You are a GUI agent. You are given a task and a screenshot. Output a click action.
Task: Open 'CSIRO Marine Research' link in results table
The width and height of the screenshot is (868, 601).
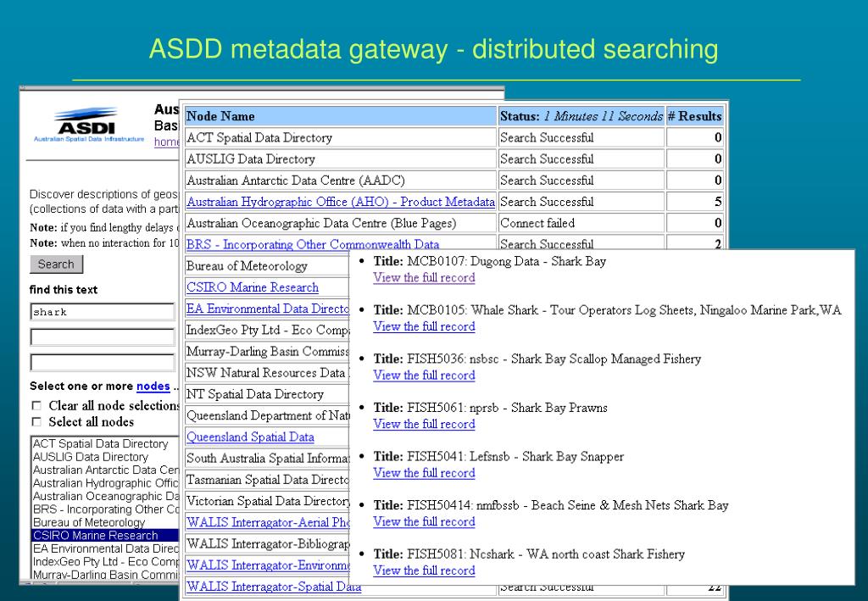click(253, 287)
